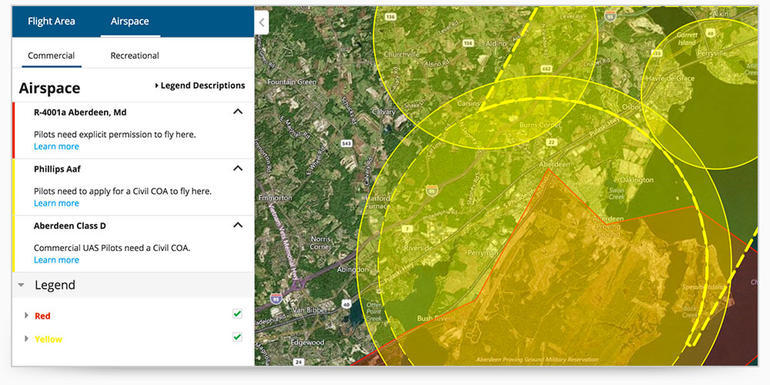Image resolution: width=770 pixels, height=385 pixels.
Task: Uncheck the Red legend checkbox
Action: coord(237,314)
